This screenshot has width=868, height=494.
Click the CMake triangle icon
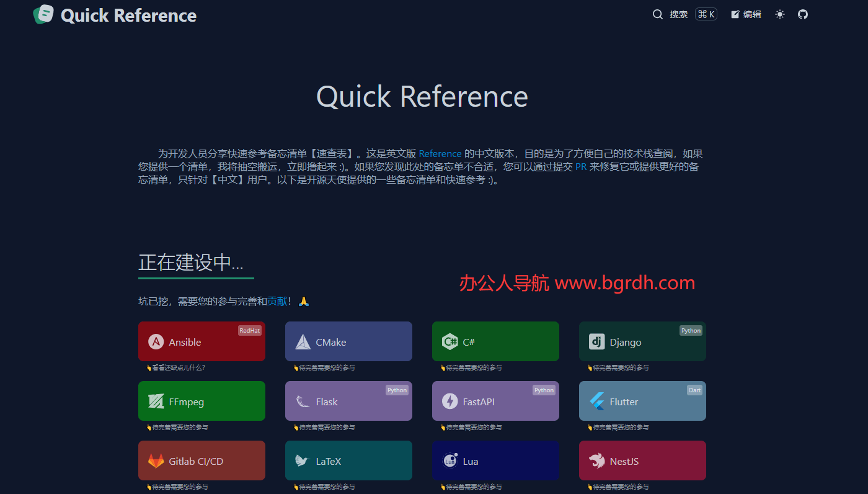[x=303, y=342]
